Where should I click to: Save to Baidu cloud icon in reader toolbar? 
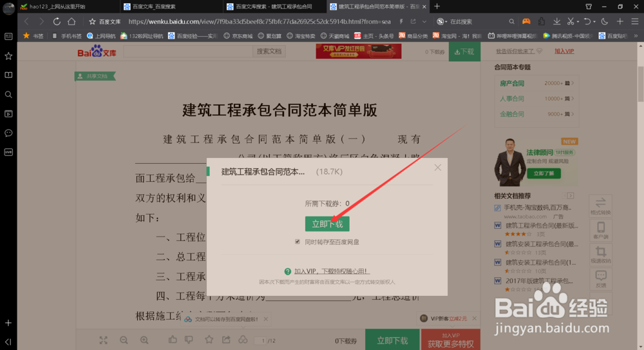pyautogui.click(x=243, y=340)
